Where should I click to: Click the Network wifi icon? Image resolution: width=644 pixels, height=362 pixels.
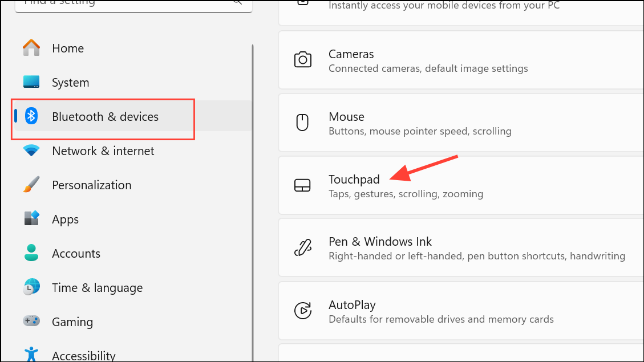pyautogui.click(x=31, y=151)
